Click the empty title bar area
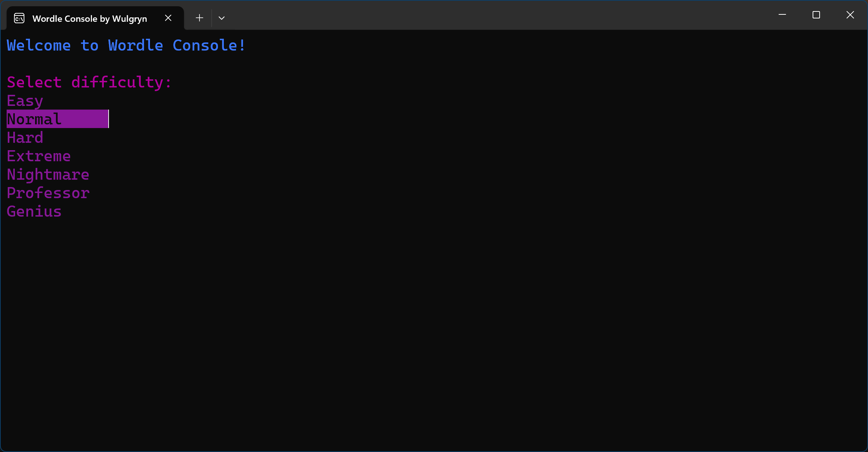This screenshot has width=868, height=452. coord(480,15)
